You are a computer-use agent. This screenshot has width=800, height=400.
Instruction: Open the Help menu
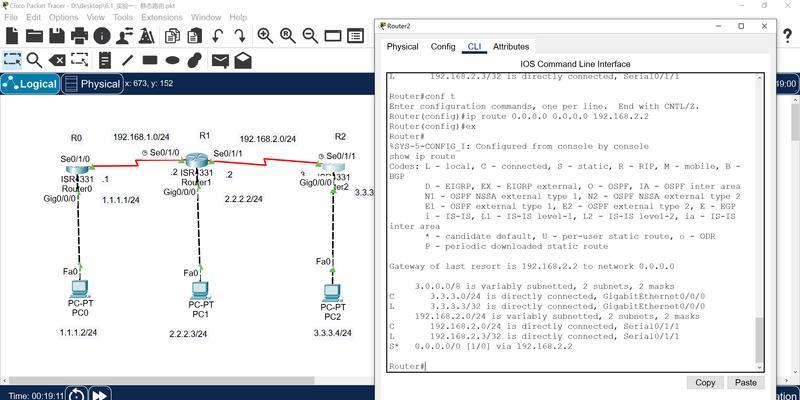[x=238, y=17]
